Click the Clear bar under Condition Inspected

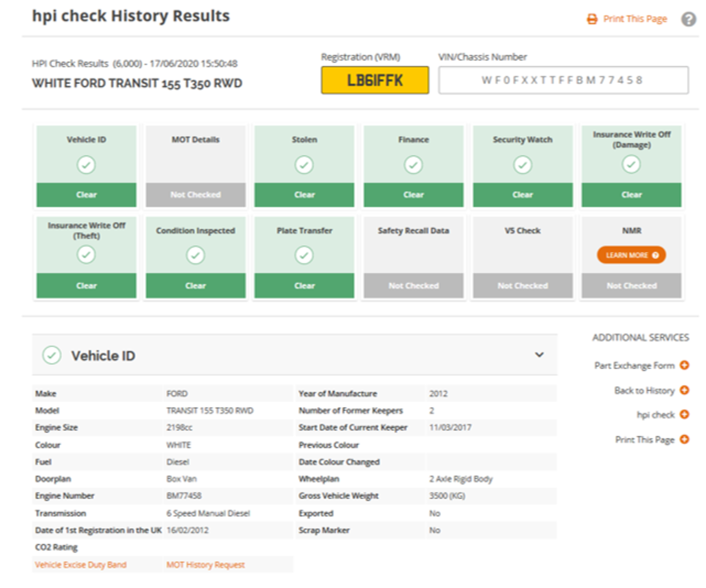tap(195, 286)
